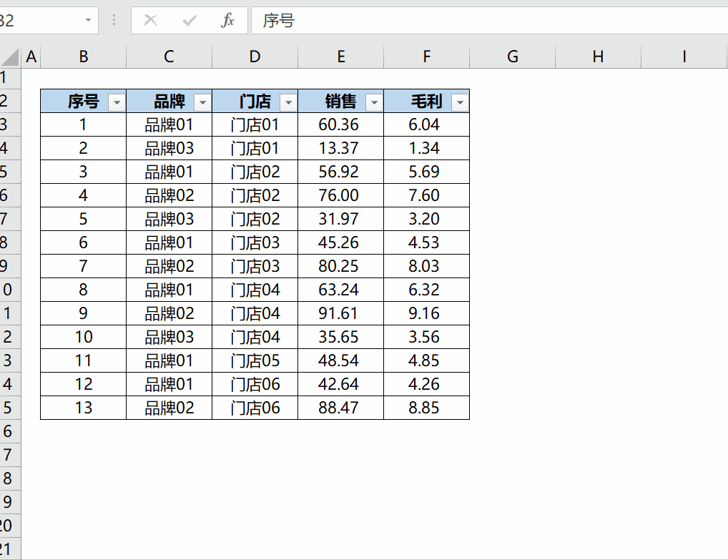This screenshot has width=728, height=560.
Task: Open the insert function fx button
Action: point(227,20)
